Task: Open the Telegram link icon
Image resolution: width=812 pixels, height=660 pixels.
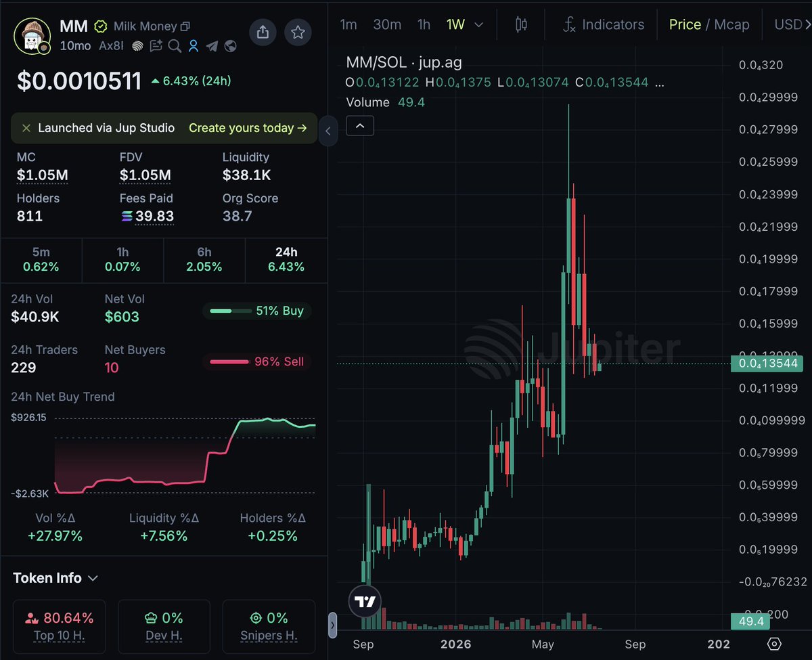Action: (212, 46)
